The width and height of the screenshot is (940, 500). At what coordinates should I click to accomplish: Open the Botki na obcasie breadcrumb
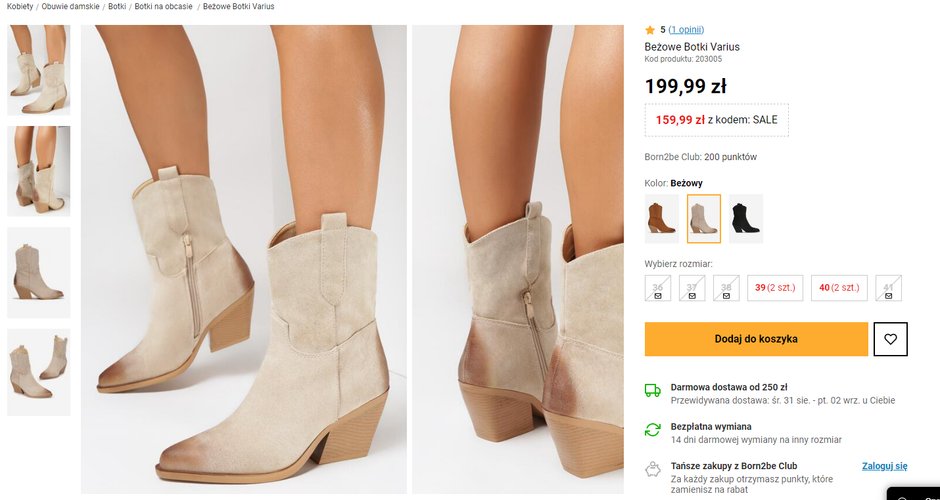point(162,6)
